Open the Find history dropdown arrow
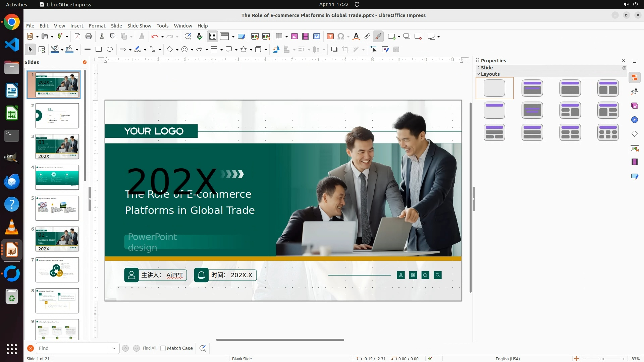Image resolution: width=644 pixels, height=362 pixels. 114,348
